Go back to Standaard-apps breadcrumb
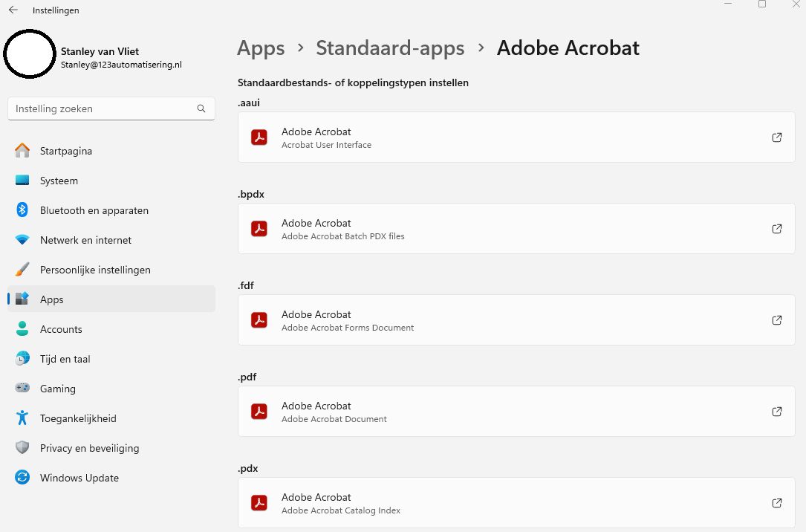 (390, 48)
